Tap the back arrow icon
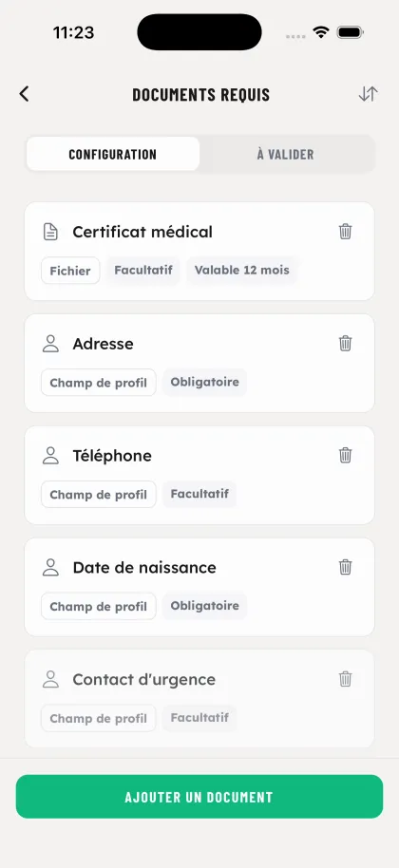This screenshot has height=868, width=399. [24, 94]
